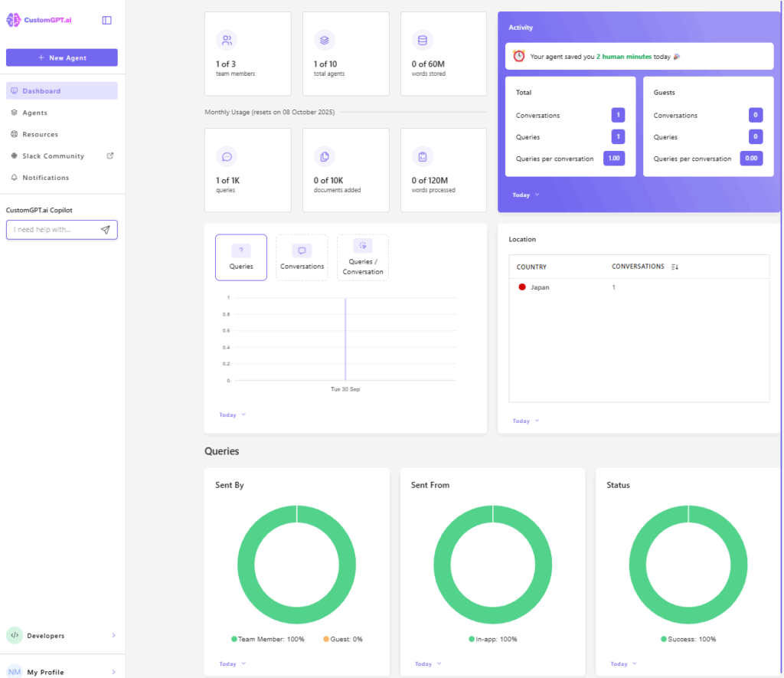This screenshot has height=678, width=784.
Task: Click the CustomGPT.ai logo
Action: click(40, 21)
